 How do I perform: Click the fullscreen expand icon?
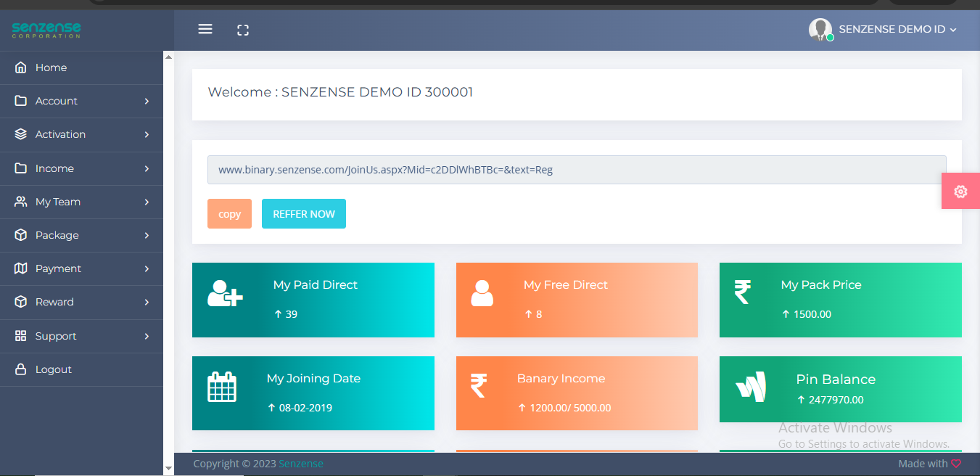(x=243, y=30)
